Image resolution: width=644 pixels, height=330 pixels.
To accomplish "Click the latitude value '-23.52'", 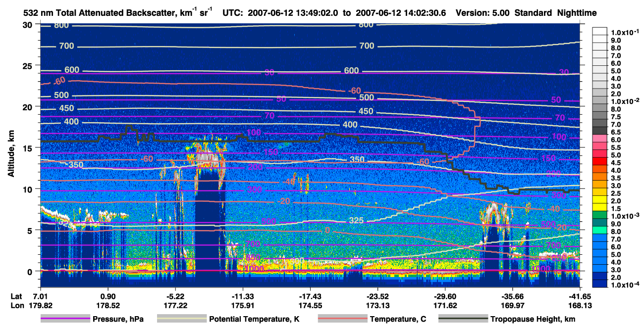I will coord(377,296).
